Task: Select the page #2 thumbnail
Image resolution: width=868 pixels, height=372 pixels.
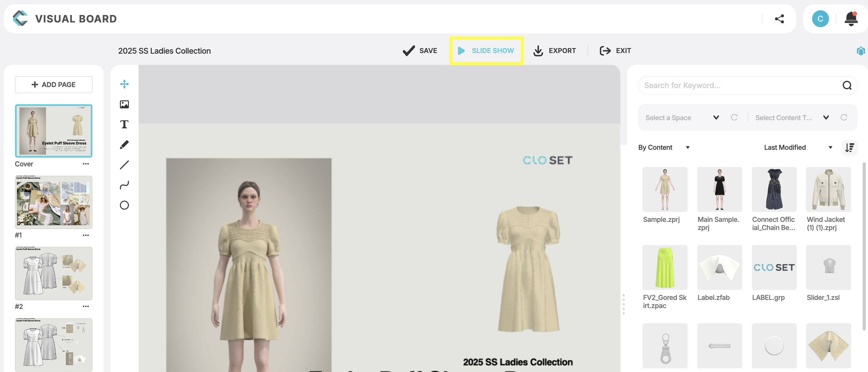Action: pos(54,273)
